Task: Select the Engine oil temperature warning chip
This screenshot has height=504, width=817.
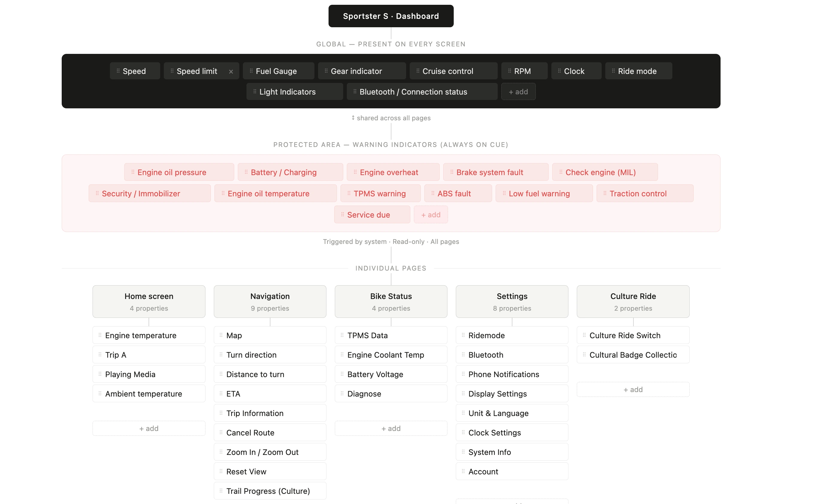Action: 276,193
